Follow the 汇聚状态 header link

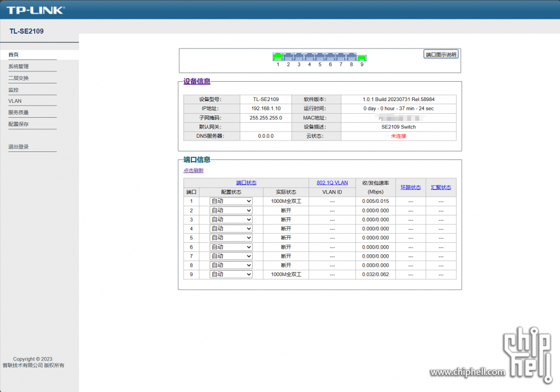coord(441,187)
